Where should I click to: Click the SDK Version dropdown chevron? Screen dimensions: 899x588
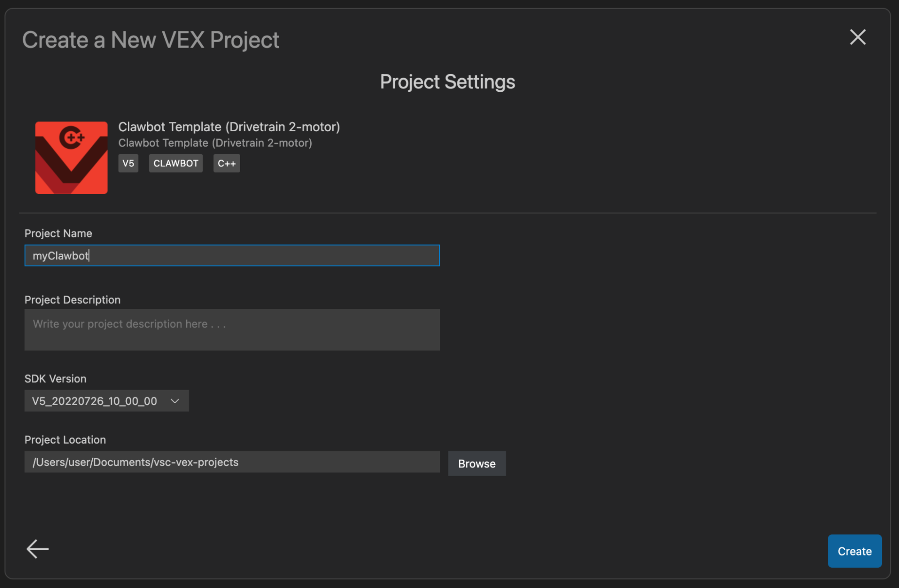[x=175, y=401]
